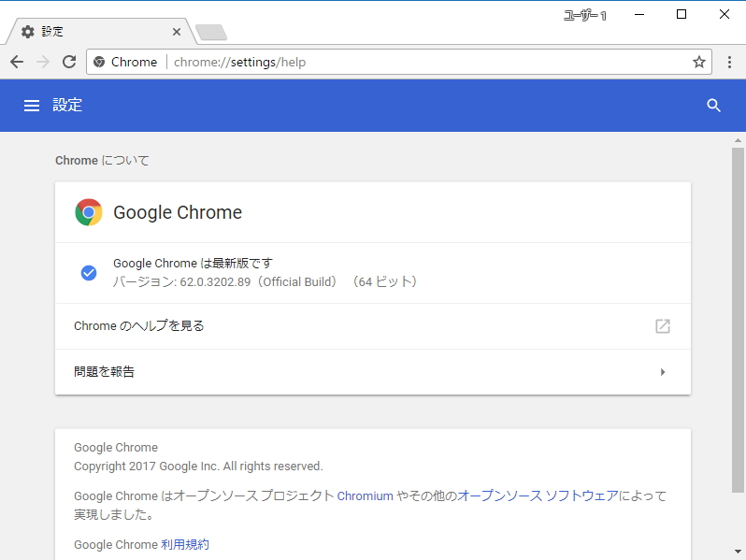This screenshot has height=560, width=746.
Task: Click the version number text 62.0.3202.89
Action: tap(215, 282)
